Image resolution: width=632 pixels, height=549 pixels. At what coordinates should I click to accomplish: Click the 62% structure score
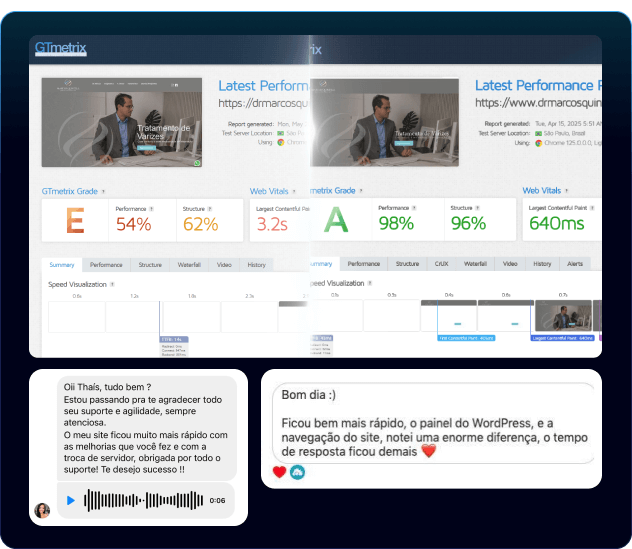[200, 225]
